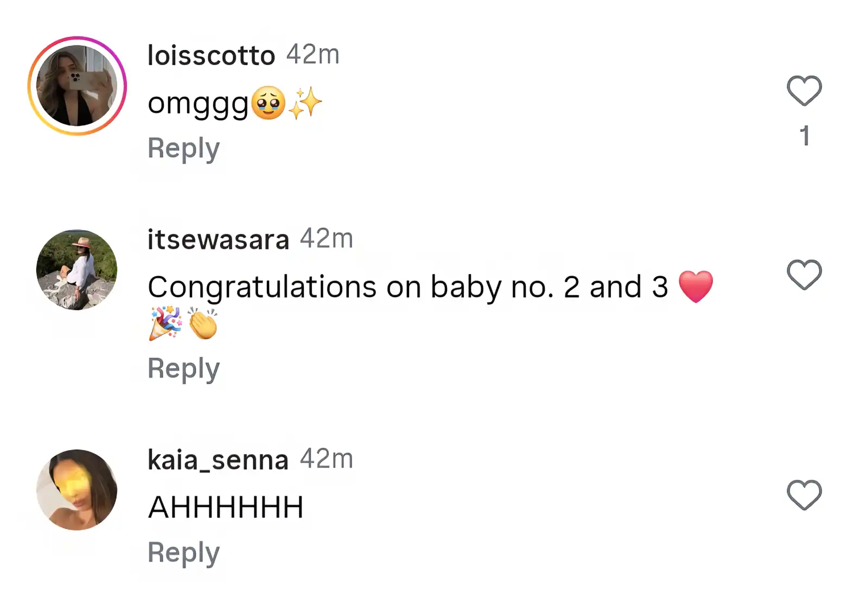Reply to loisscotto's omggg comment

coord(183,148)
